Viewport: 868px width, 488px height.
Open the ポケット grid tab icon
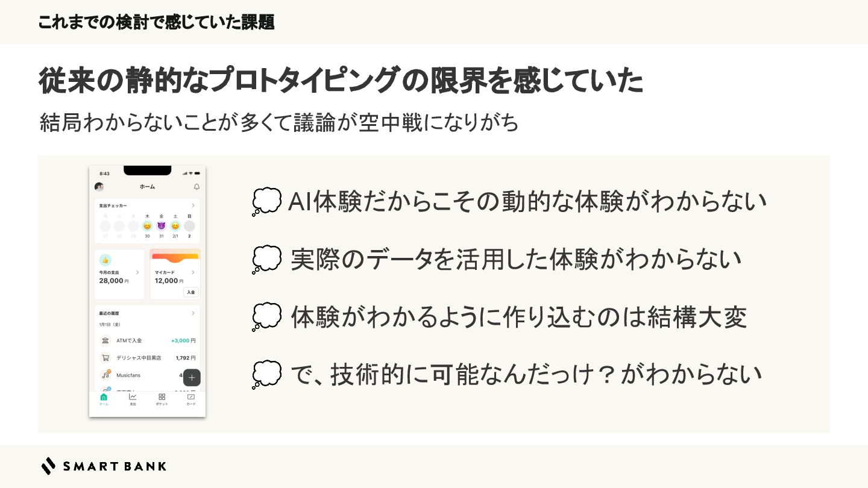pos(162,399)
